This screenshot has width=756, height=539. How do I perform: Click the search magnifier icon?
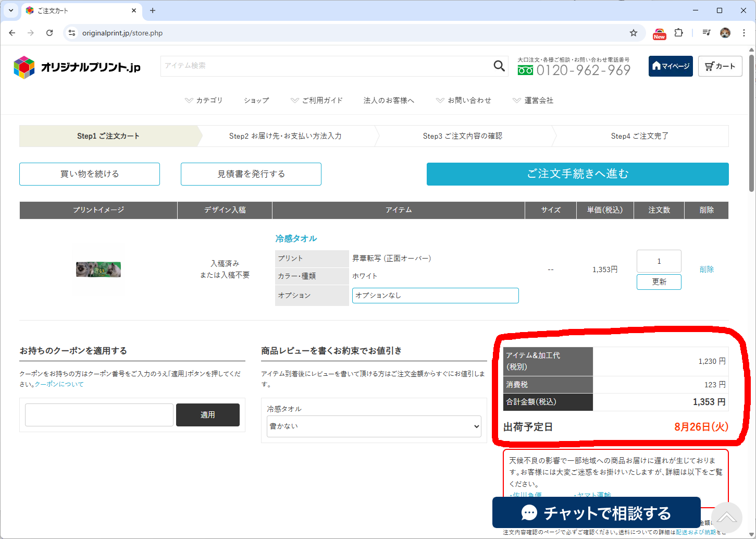pyautogui.click(x=499, y=66)
